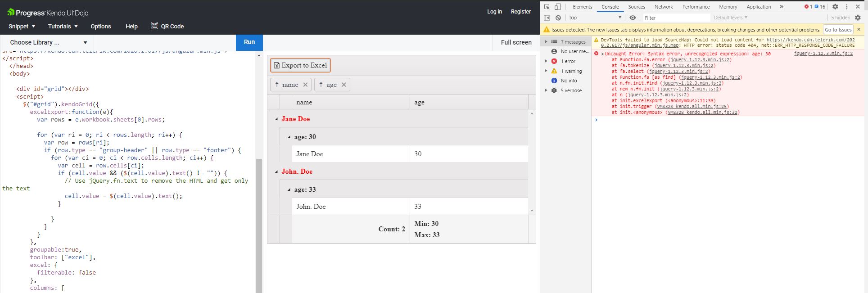Show more DevTools tabs with chevron

(781, 7)
